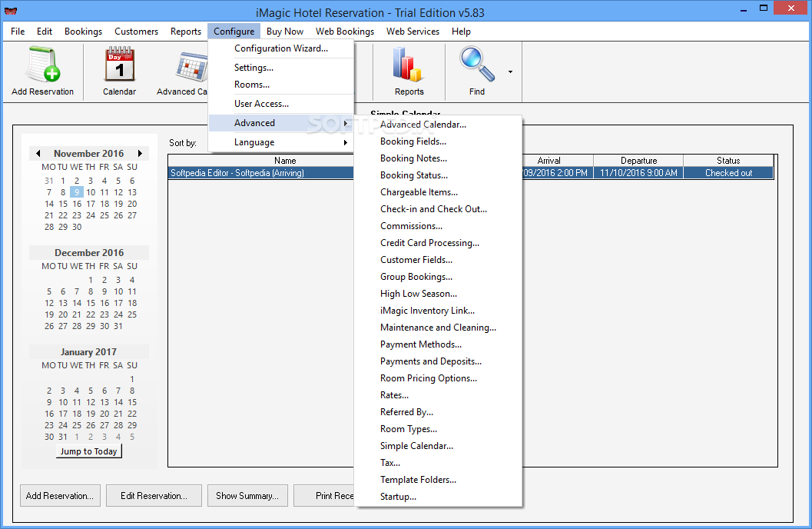Go to previous month arrow beside November 2016
The width and height of the screenshot is (812, 529).
38,153
